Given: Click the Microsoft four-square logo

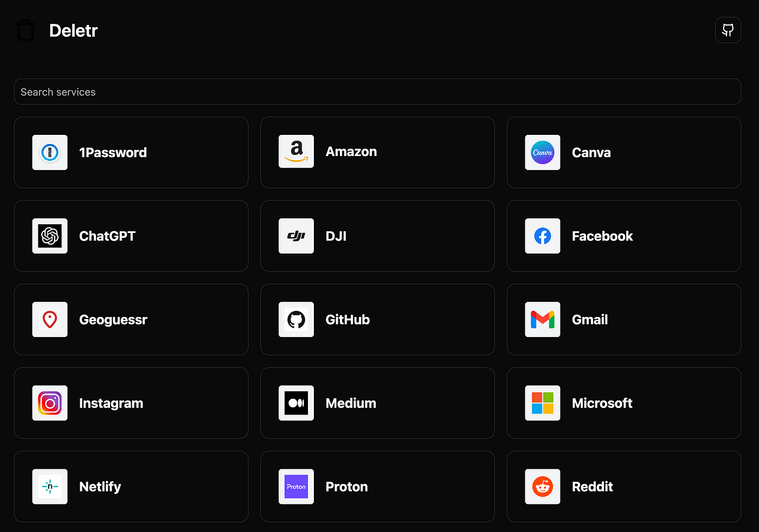Looking at the screenshot, I should tap(543, 403).
